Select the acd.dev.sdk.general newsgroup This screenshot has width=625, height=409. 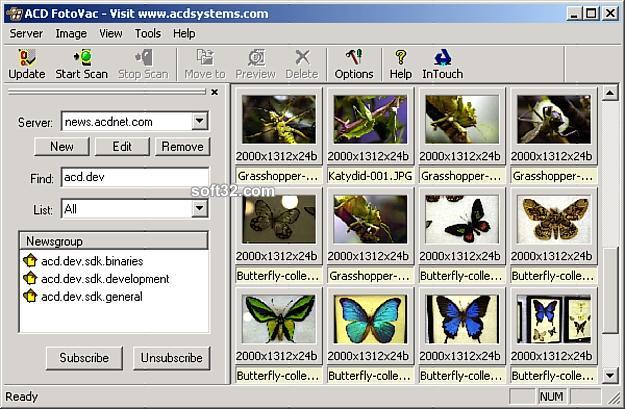point(92,297)
